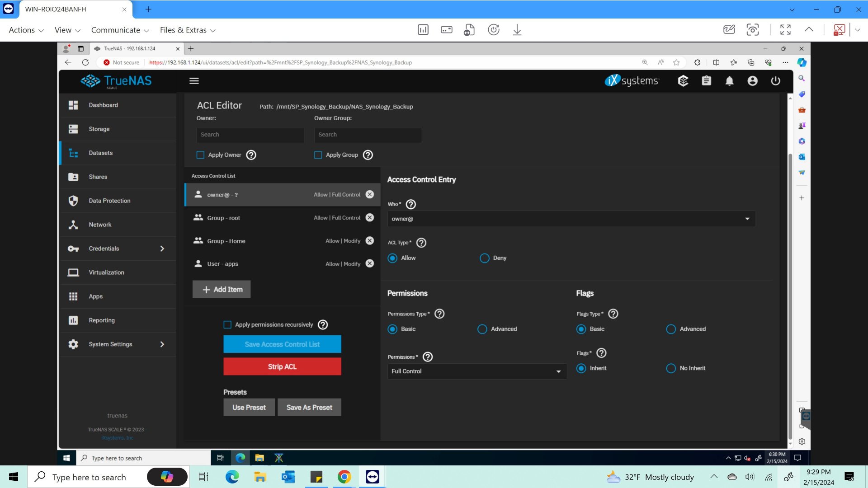Click the Owner search field

[250, 135]
